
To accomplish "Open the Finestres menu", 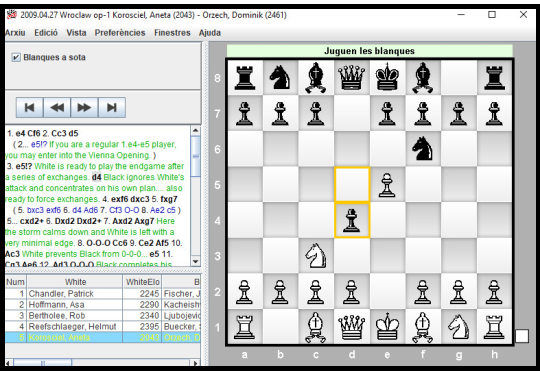I will click(172, 33).
